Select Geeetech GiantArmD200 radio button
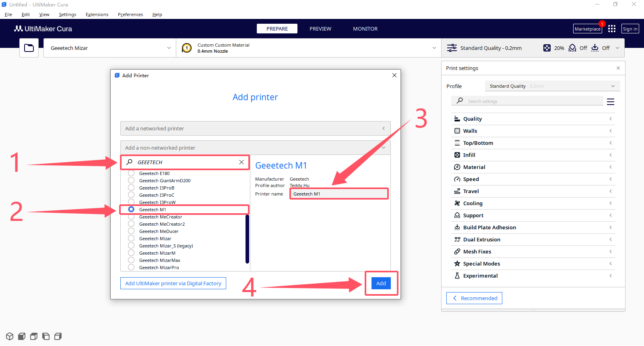This screenshot has height=346, width=644. point(131,180)
